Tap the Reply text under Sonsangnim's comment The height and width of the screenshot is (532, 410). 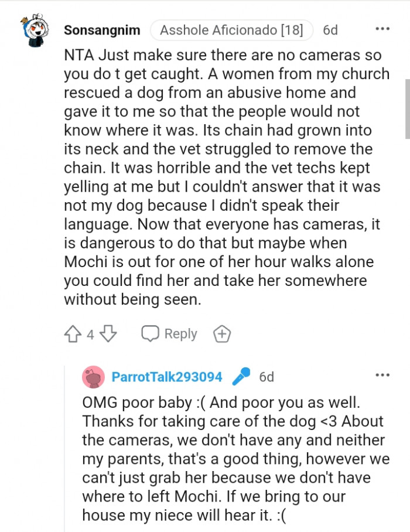pos(180,334)
